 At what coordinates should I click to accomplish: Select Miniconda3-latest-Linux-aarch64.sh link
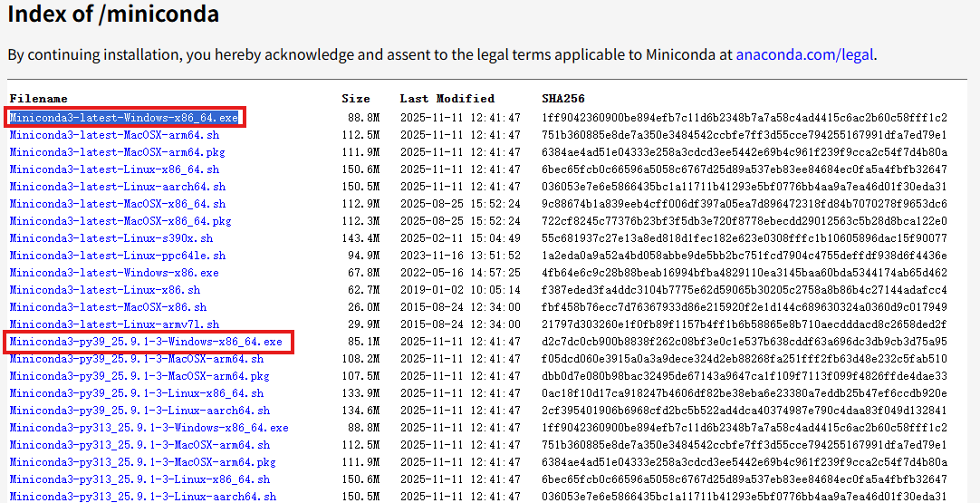(x=117, y=187)
